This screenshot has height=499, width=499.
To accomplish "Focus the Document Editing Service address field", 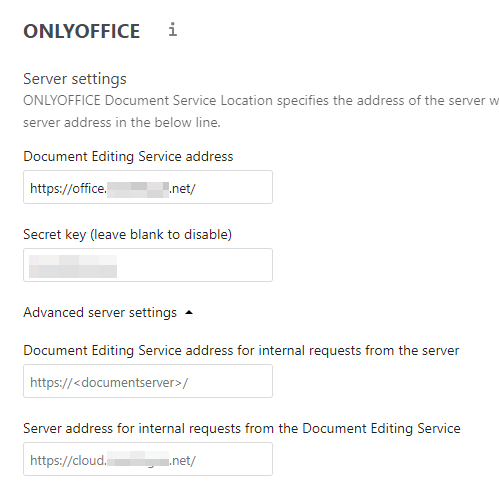I will point(148,187).
